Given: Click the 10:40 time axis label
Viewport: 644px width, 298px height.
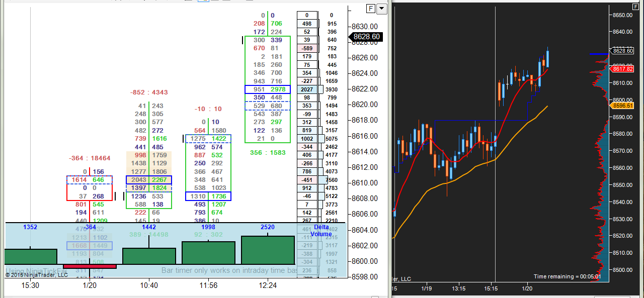Looking at the screenshot, I should pos(149,285).
